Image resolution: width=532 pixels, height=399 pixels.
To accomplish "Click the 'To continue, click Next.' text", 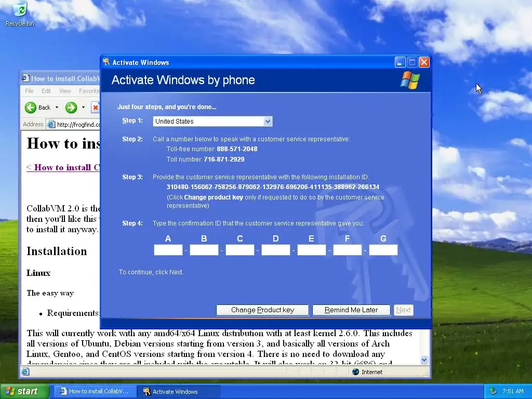I will [x=151, y=272].
